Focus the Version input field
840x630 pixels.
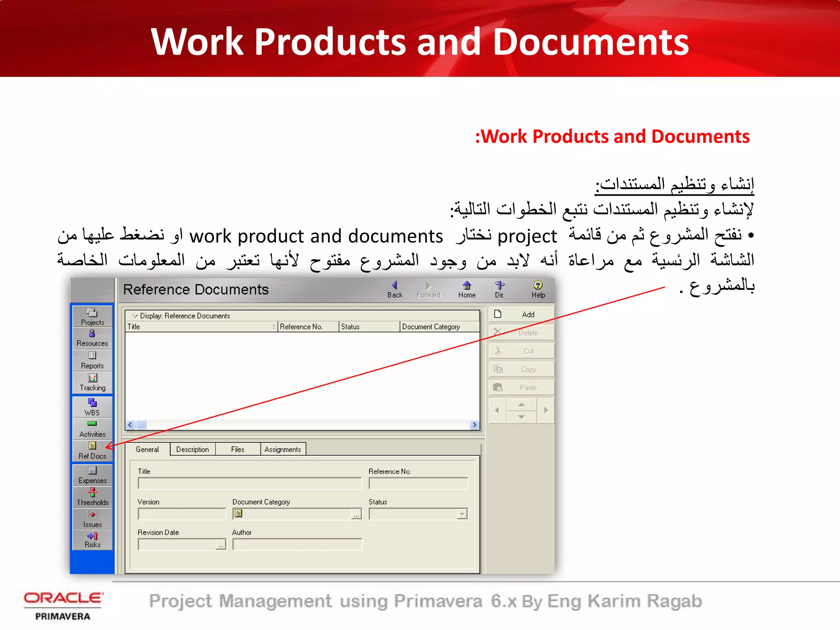[182, 514]
